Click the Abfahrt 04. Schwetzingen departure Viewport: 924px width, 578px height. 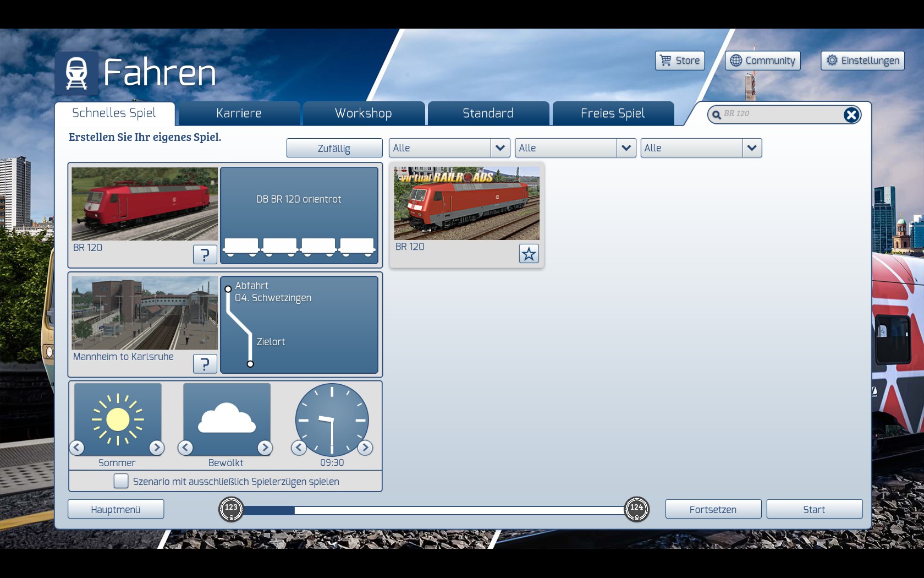[273, 292]
